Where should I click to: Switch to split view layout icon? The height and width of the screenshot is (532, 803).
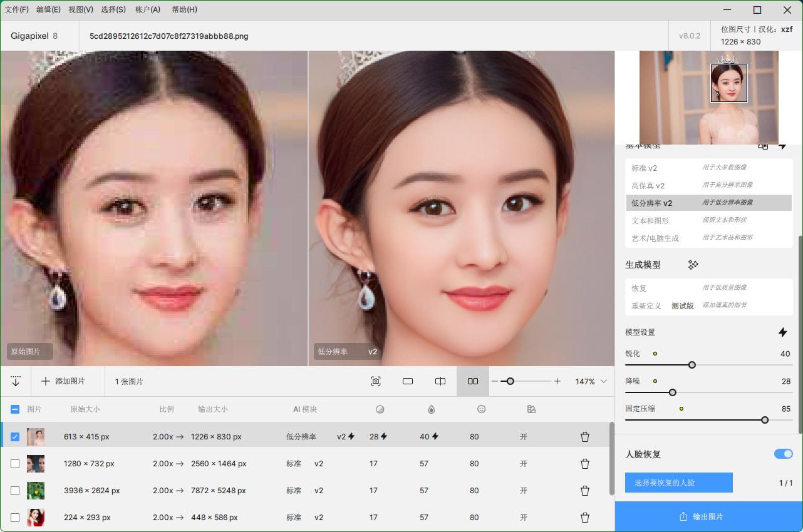tap(440, 381)
